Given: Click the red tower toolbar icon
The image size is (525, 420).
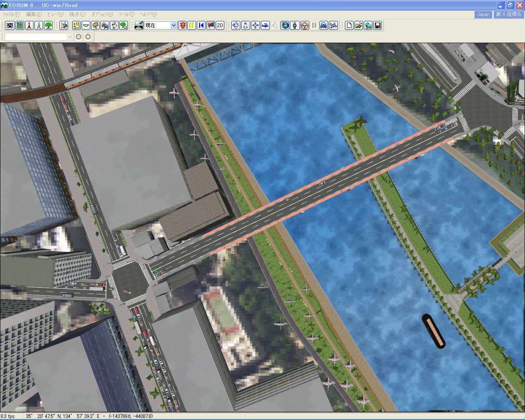Looking at the screenshot, I should 29,25.
